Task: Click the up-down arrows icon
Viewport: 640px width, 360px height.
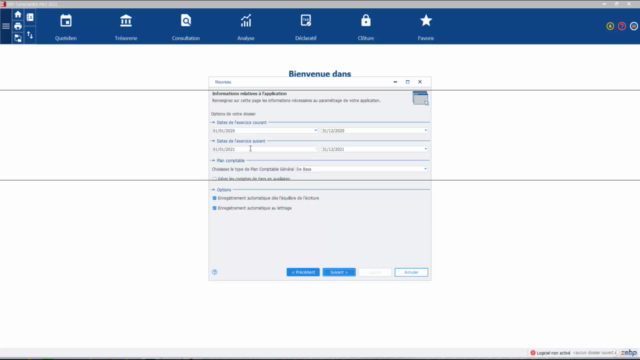Action: [30, 36]
